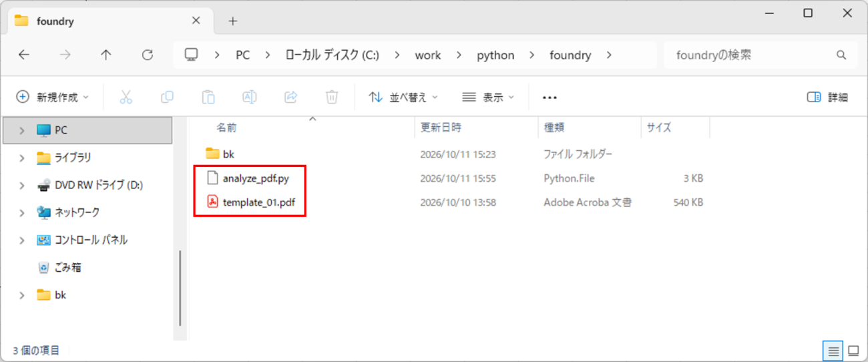Click the Share icon in toolbar
Viewport: 868px width, 362px height.
290,98
